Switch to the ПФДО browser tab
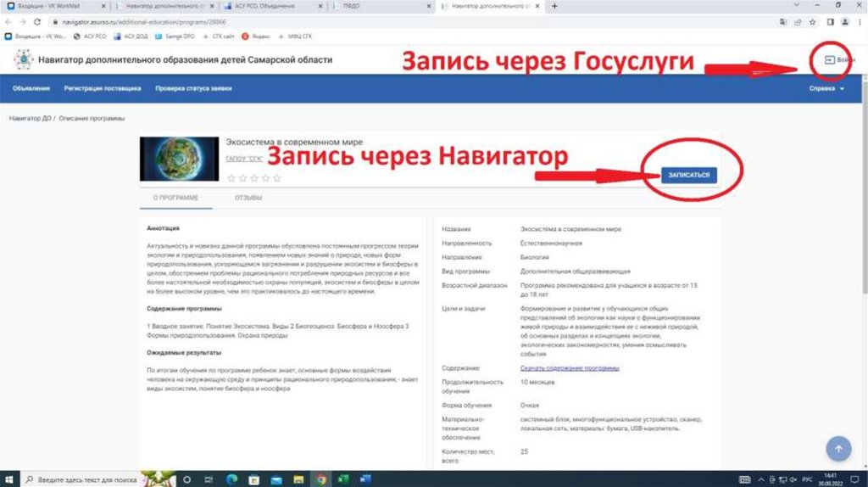 381,6
